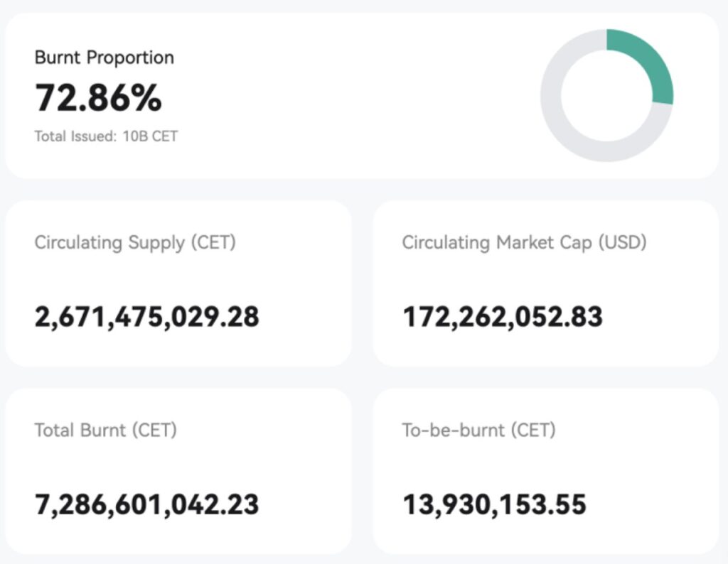The image size is (728, 564).
Task: Click the 72.86% burnt proportion value
Action: [x=98, y=97]
